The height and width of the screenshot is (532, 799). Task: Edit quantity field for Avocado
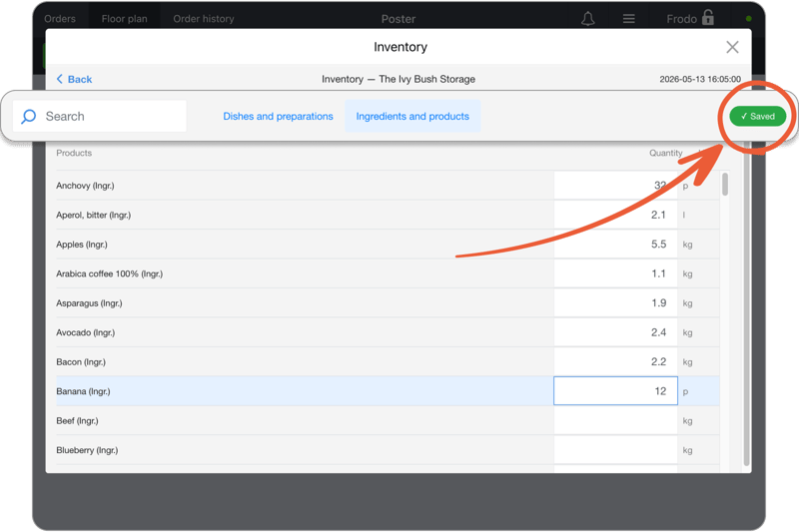615,332
